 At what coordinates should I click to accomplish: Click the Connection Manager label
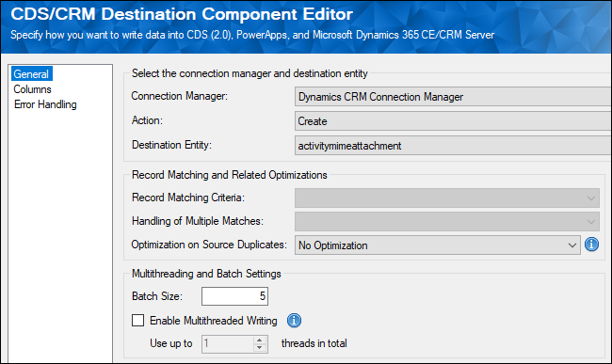(180, 96)
